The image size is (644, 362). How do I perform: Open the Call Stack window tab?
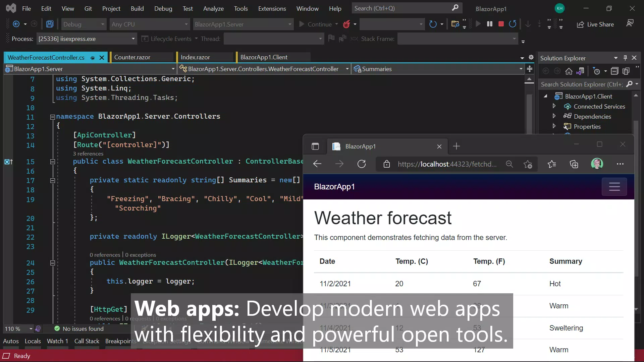click(x=87, y=341)
